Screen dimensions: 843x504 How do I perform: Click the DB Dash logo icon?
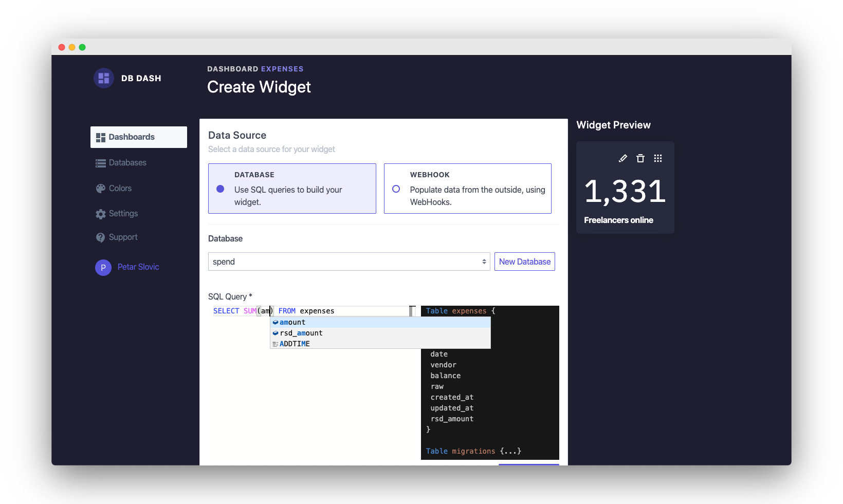tap(104, 78)
